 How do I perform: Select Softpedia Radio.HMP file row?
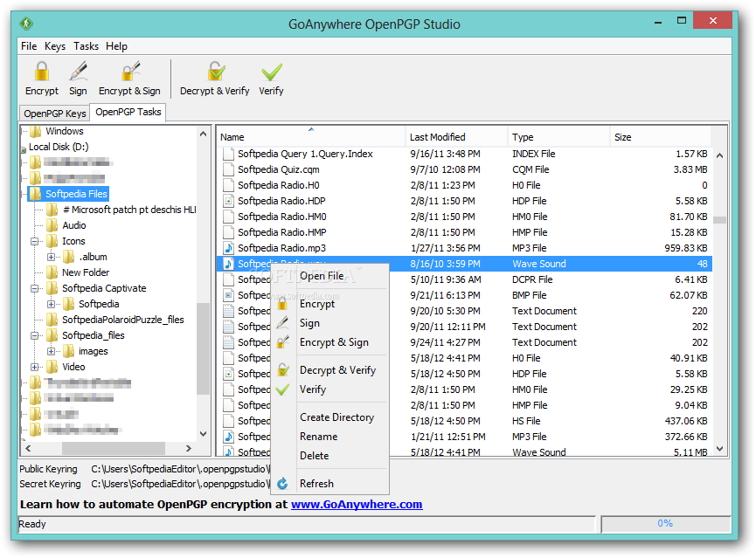(464, 232)
